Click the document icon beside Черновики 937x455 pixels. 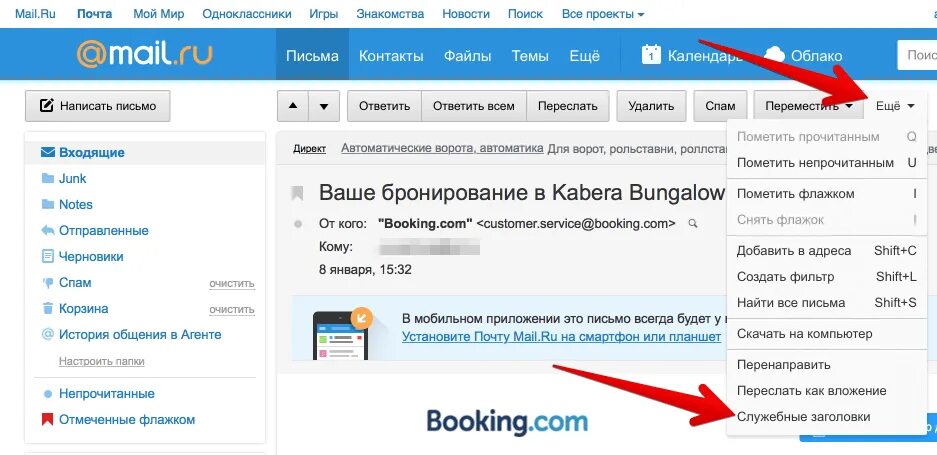coord(48,256)
